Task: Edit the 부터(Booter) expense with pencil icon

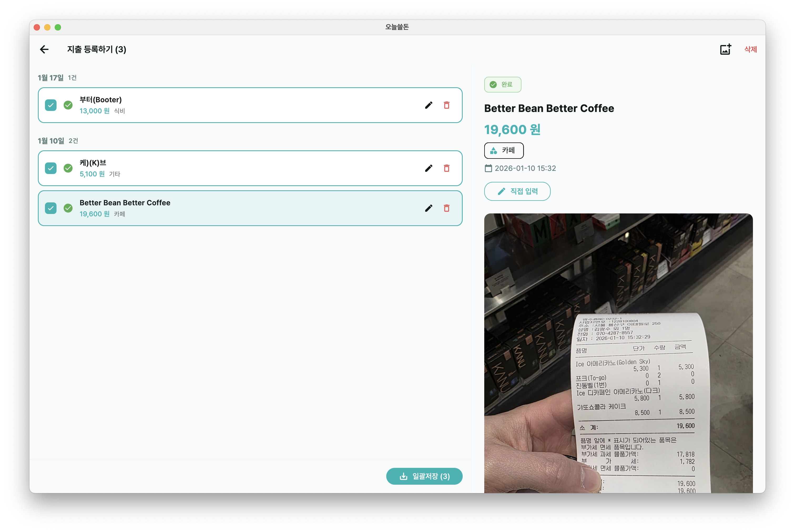Action: coord(429,105)
